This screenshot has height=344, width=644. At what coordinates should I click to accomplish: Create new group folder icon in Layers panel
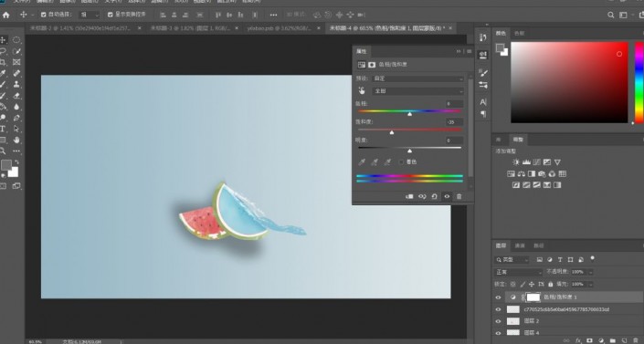tap(612, 340)
